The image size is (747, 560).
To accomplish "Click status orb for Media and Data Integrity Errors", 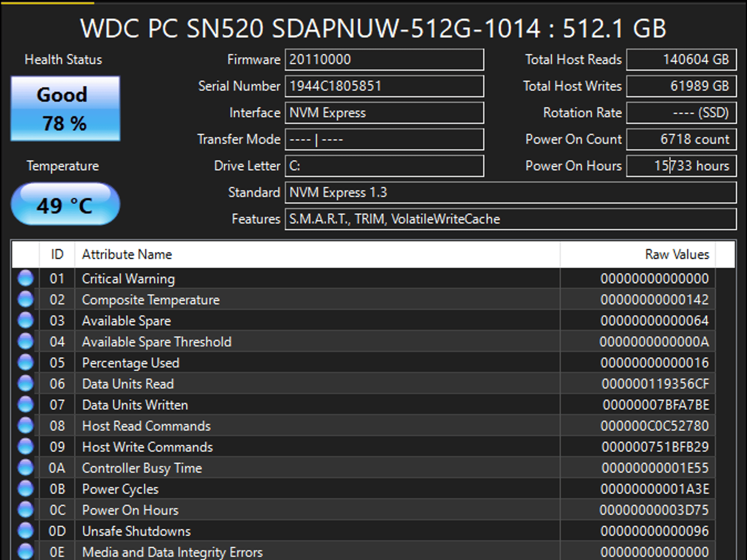I will click(26, 552).
